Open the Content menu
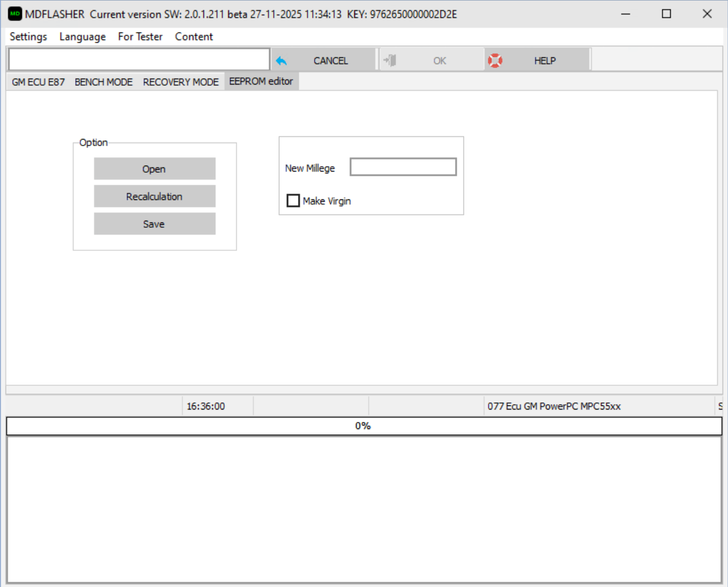 pyautogui.click(x=193, y=37)
